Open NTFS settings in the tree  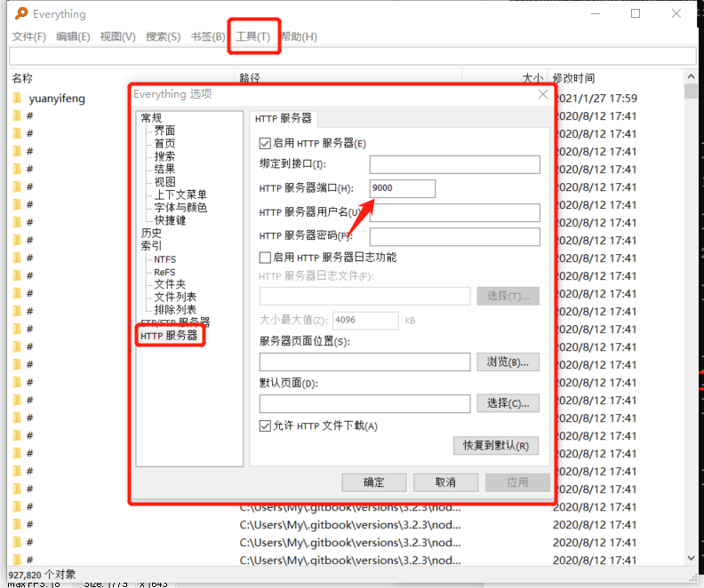pyautogui.click(x=164, y=259)
